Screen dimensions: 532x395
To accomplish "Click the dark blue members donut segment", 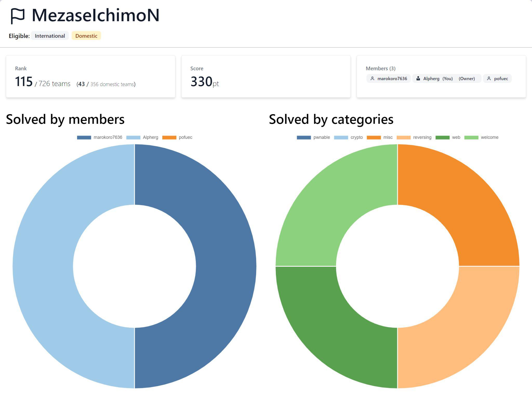I will (x=226, y=266).
